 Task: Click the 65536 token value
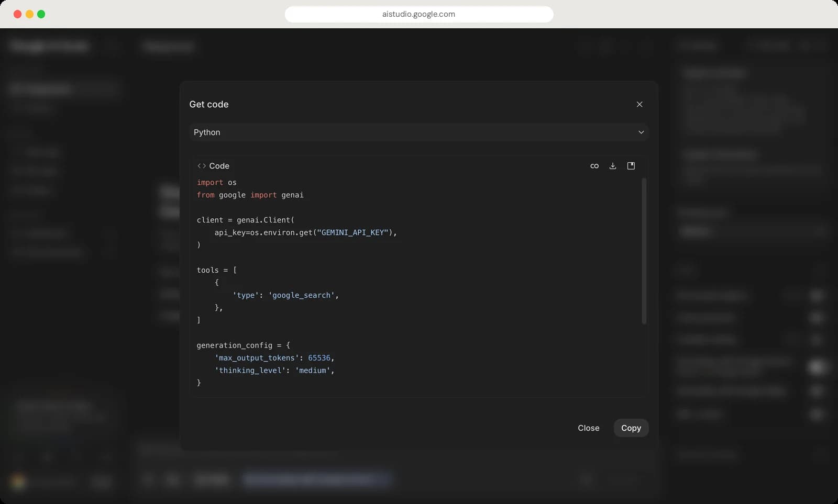click(x=319, y=358)
